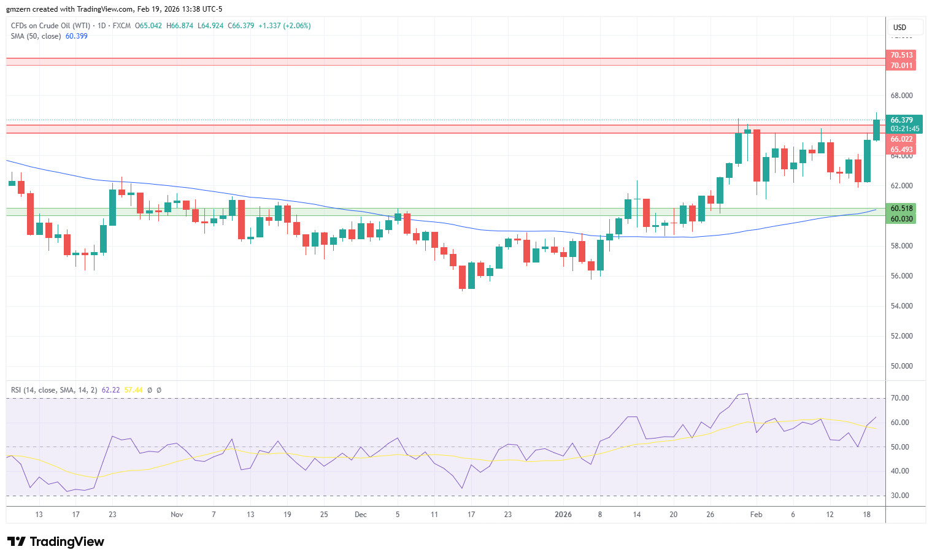Select the green support zone near 60
This screenshot has width=932, height=560.
pyautogui.click(x=445, y=212)
